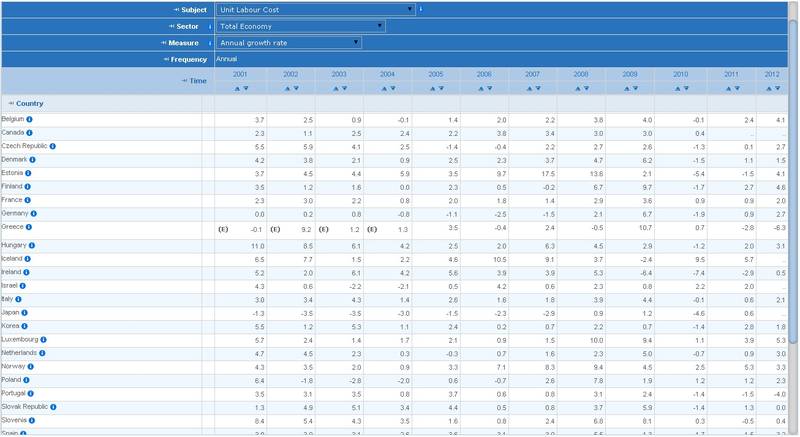Sort 2001 column ascending with up arrow
Viewport: 800px width, 437px height.
tap(237, 89)
